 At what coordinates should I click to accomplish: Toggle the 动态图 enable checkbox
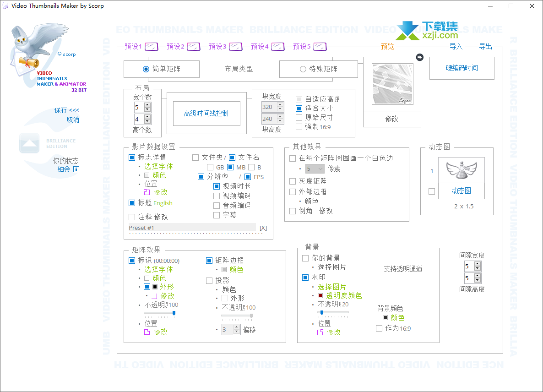pyautogui.click(x=432, y=191)
